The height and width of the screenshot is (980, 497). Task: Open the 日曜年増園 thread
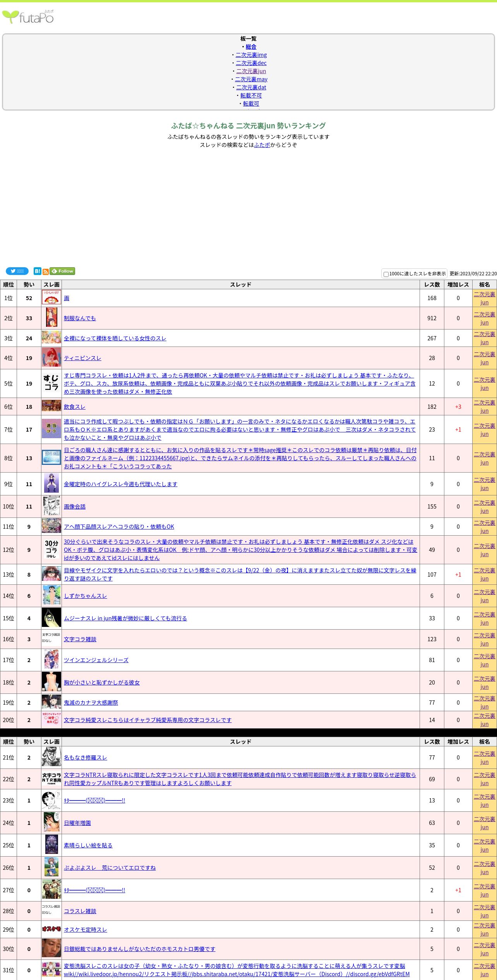pyautogui.click(x=77, y=823)
